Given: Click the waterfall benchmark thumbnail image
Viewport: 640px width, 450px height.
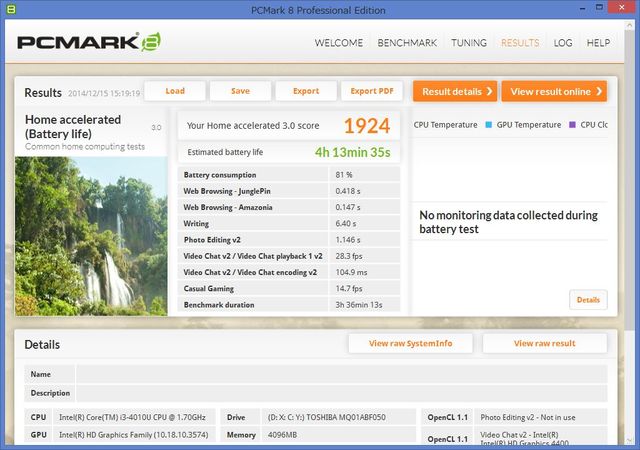Looking at the screenshot, I should tap(91, 236).
